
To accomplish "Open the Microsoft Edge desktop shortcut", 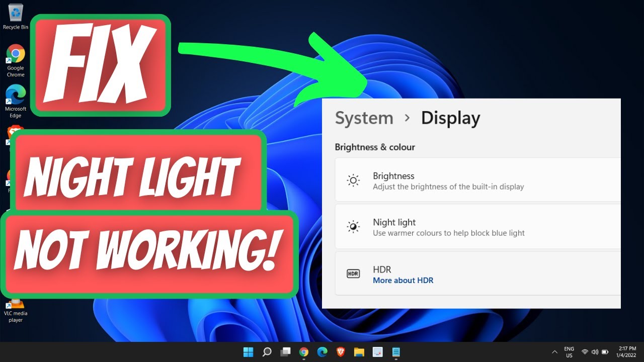I will coord(16,102).
